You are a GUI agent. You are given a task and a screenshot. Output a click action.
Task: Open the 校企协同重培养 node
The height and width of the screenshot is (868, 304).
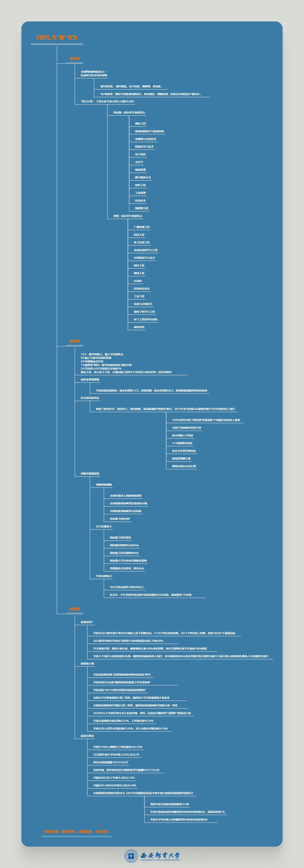click(90, 398)
